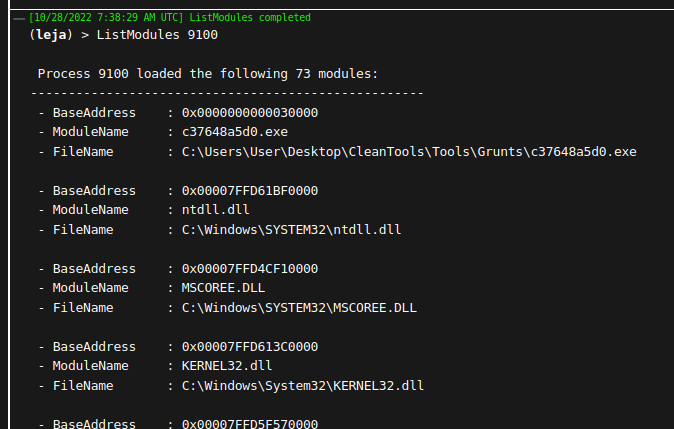Click the timestamp 10/28/2022 7:38:29 AM UTC
Image resolution: width=674 pixels, height=429 pixels.
106,18
